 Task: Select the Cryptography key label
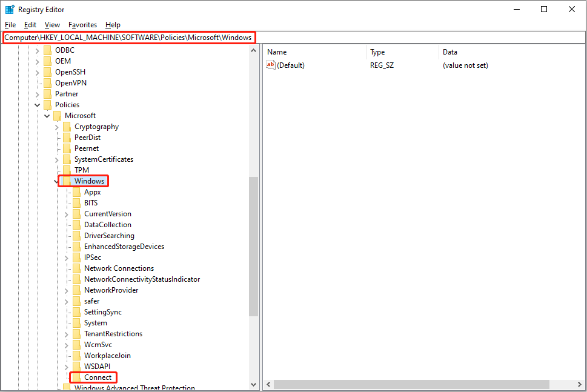[96, 127]
